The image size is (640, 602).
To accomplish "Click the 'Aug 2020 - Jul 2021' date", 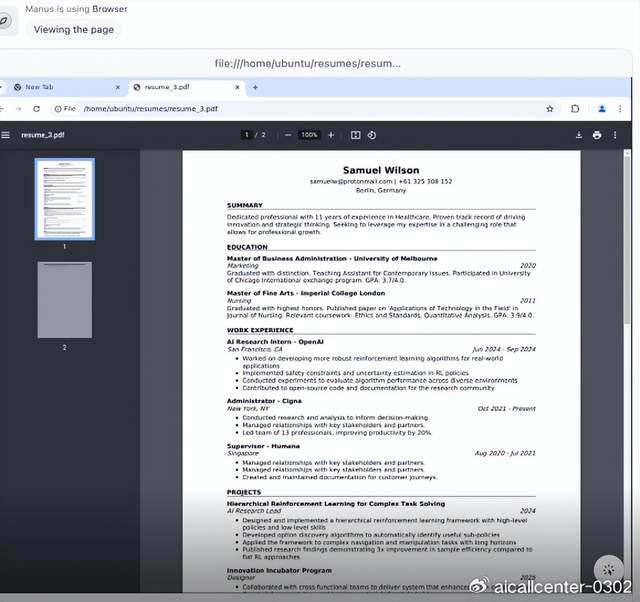I will click(505, 453).
